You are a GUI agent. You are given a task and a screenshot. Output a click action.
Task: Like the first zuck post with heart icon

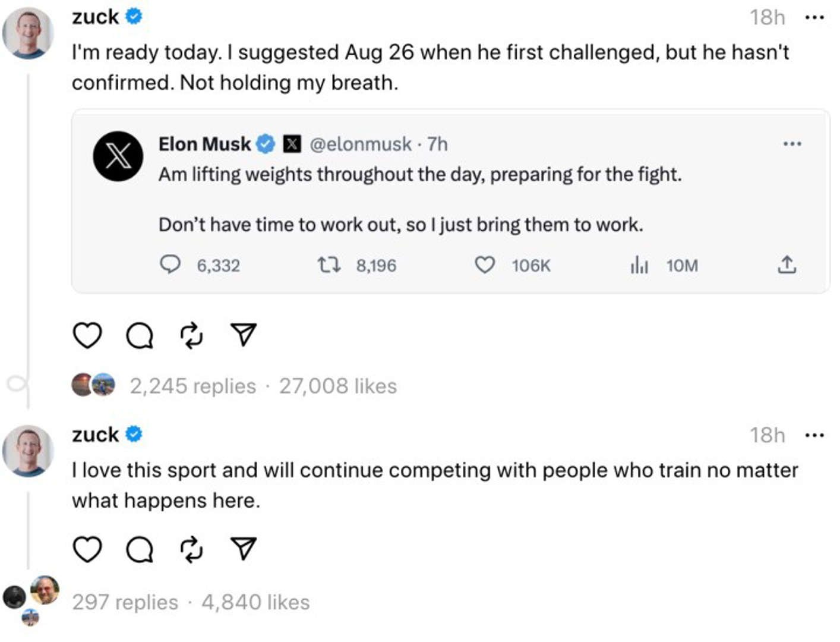pos(87,335)
